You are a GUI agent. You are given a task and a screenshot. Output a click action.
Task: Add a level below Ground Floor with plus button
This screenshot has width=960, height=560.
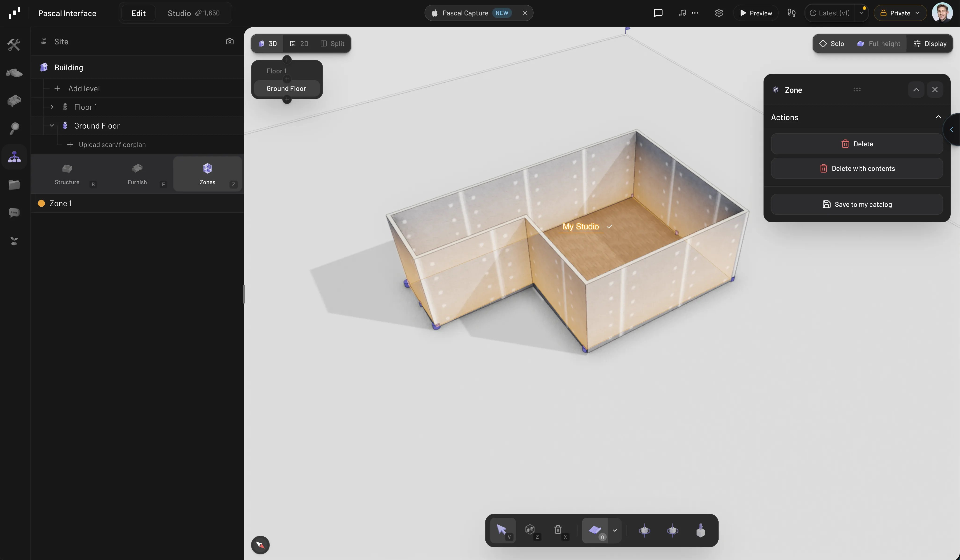point(287,99)
